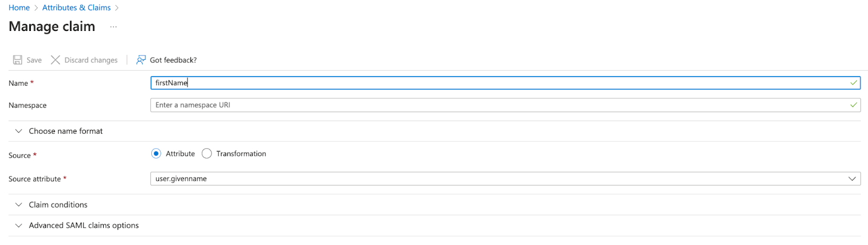
Task: Select the Transformation source radio button
Action: (207, 154)
